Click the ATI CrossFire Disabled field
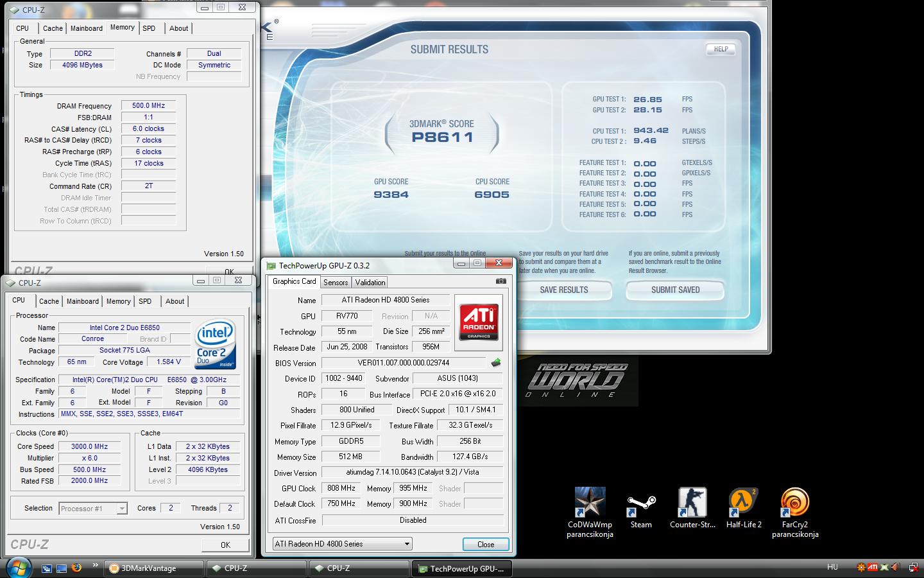Screen dimensions: 924x578 click(x=413, y=520)
